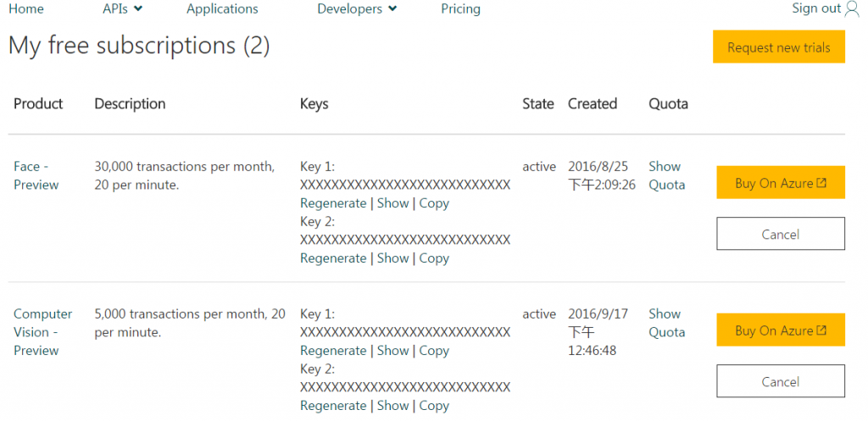Select the masked Key 2 value of Computer Vision - Preview
This screenshot has height=421, width=868.
(405, 387)
